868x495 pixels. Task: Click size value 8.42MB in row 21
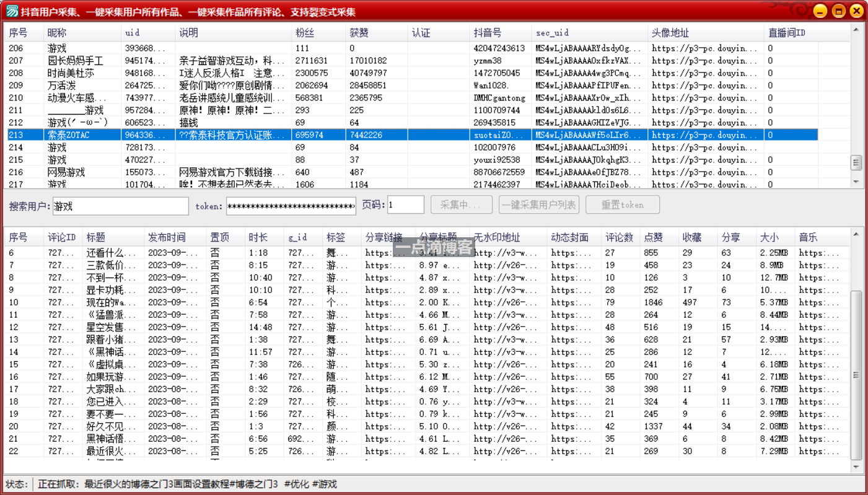[774, 439]
